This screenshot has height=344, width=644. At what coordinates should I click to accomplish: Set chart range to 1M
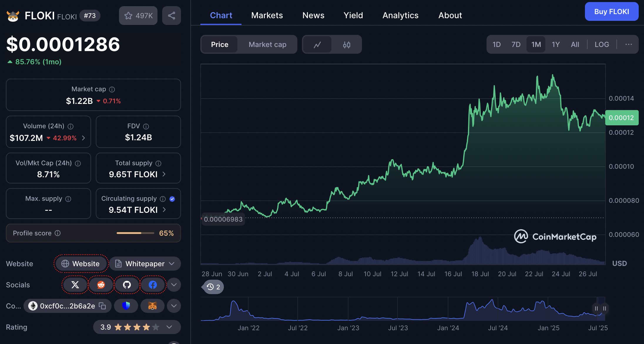pos(536,44)
